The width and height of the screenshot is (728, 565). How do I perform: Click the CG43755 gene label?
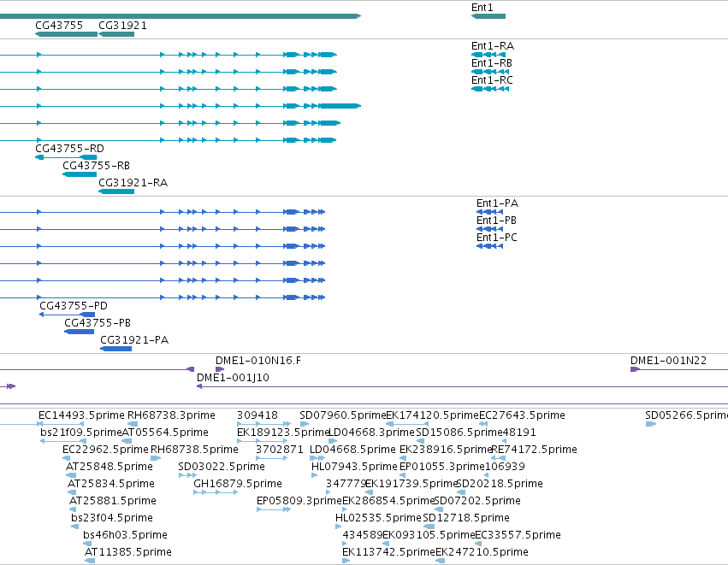(x=59, y=25)
